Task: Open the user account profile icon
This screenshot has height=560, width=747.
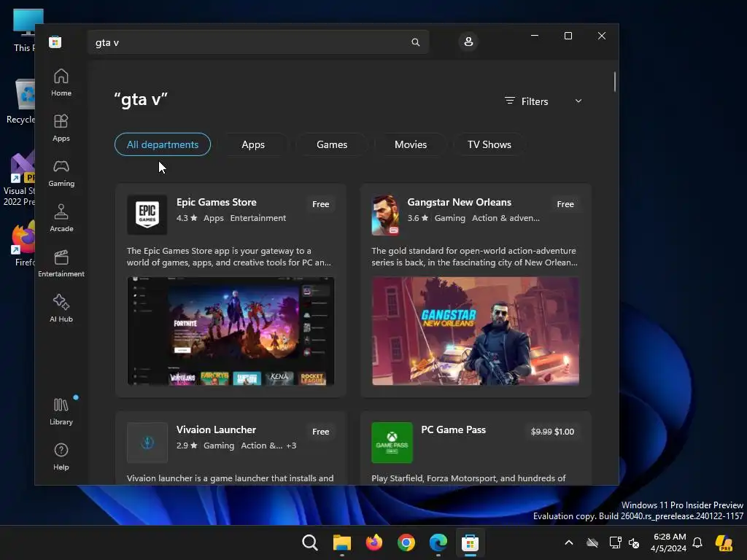Action: coord(468,42)
